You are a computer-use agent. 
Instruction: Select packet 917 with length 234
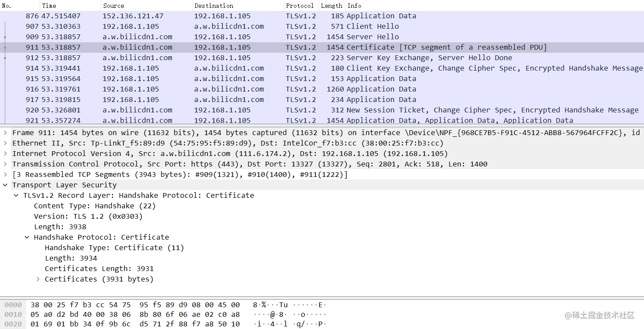click(x=322, y=99)
